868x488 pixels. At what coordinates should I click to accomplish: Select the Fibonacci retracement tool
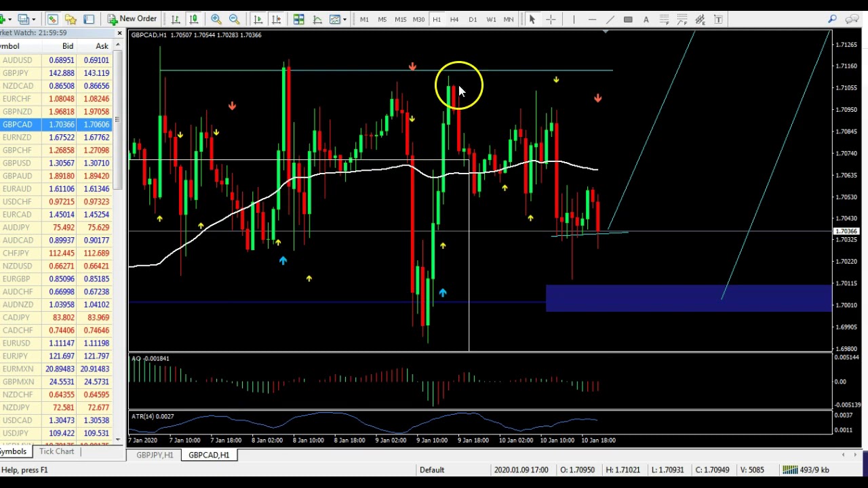coord(665,19)
